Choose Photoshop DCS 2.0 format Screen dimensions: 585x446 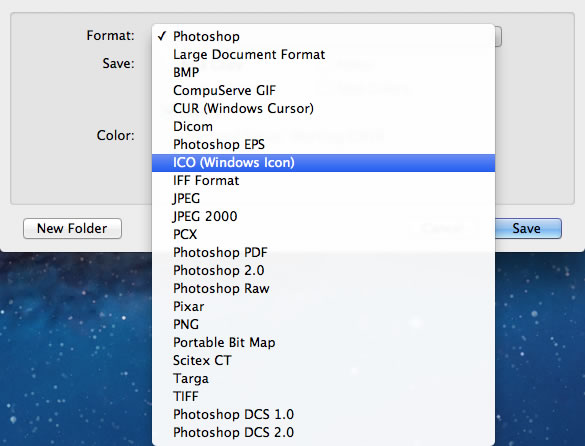pos(323,433)
